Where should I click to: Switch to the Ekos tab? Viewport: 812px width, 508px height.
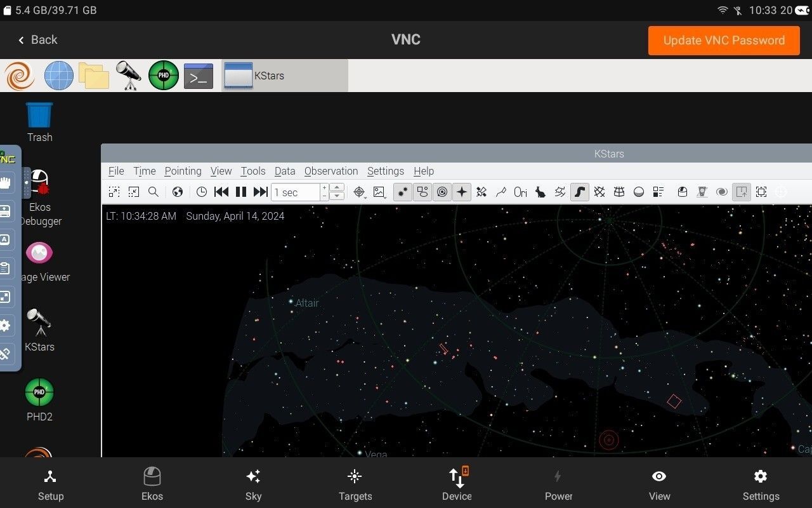[152, 485]
